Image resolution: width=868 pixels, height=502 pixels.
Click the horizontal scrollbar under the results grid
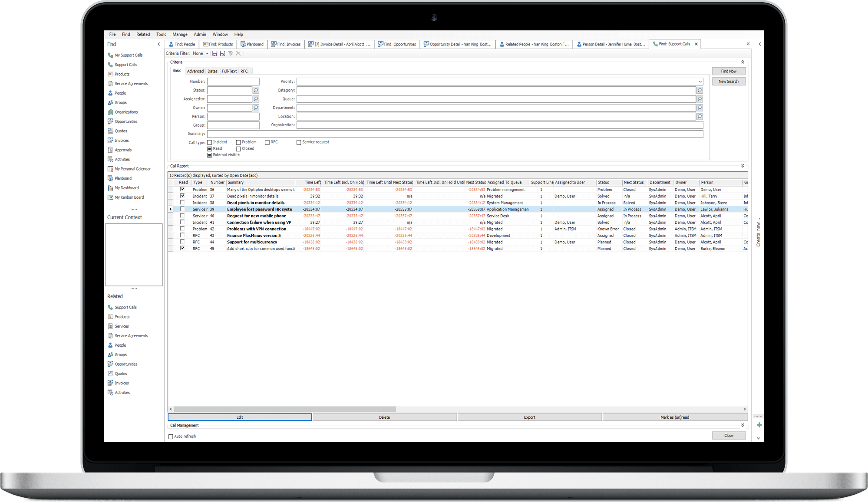(285, 409)
